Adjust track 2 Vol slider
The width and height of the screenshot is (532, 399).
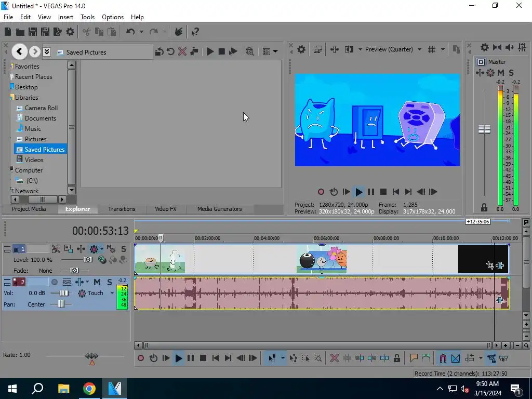[63, 293]
